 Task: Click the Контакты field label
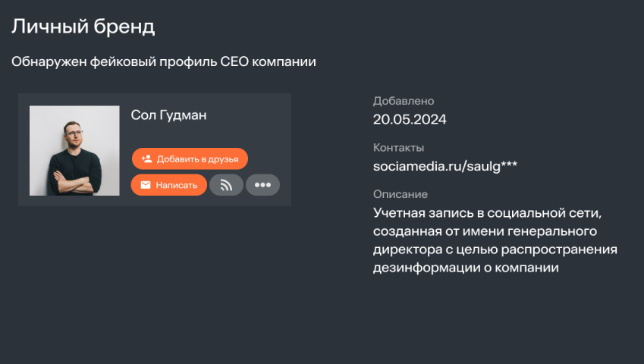click(398, 148)
